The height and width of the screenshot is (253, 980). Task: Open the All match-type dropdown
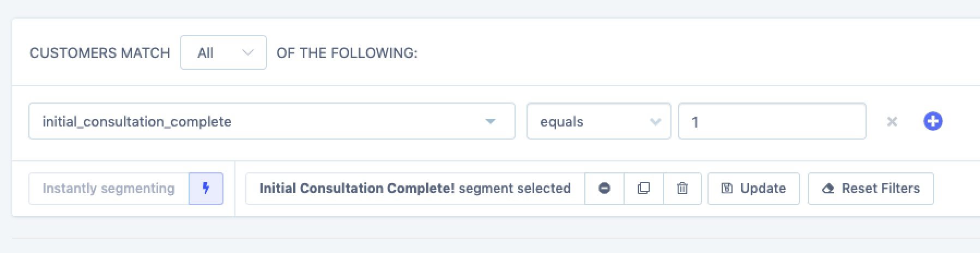223,52
